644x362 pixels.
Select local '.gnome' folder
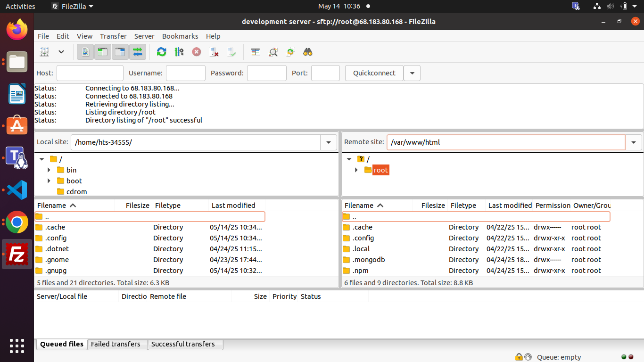(x=150, y=260)
